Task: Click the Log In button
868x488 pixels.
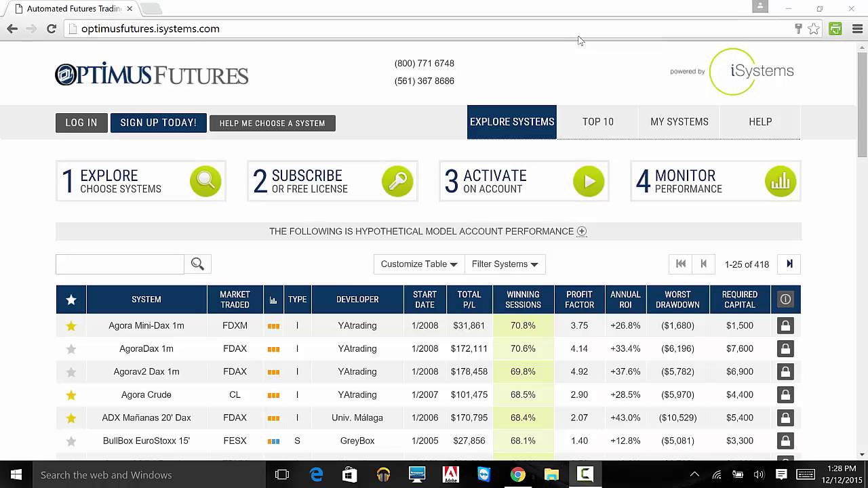Action: click(x=81, y=123)
